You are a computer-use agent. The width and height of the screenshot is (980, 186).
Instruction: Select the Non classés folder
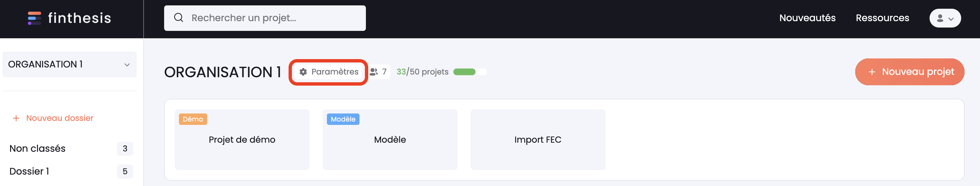pyautogui.click(x=71, y=148)
